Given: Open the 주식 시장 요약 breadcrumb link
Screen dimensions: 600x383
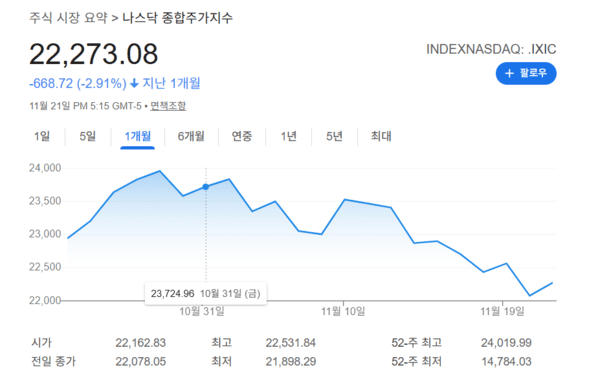Looking at the screenshot, I should [68, 18].
